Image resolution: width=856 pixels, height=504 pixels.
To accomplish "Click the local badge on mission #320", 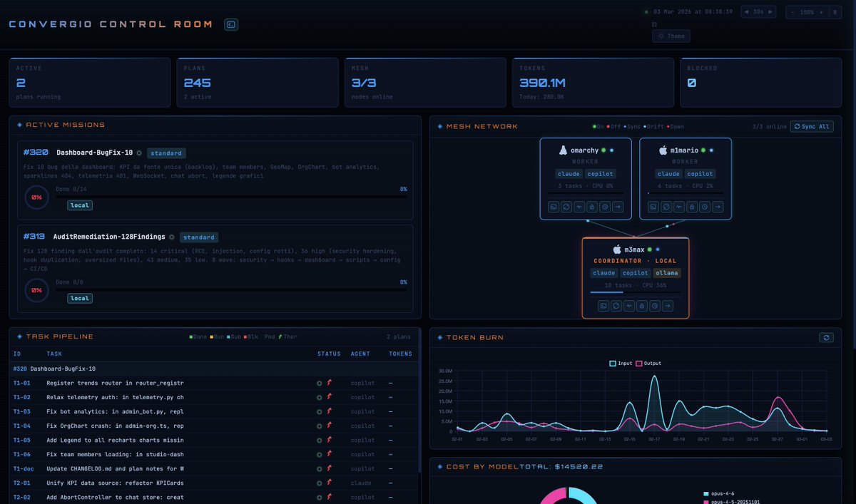I will [80, 205].
